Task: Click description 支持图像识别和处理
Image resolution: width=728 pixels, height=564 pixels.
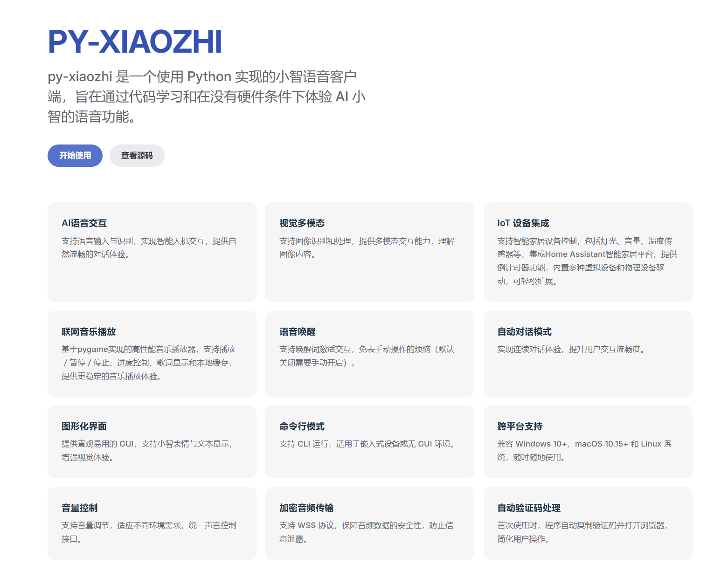Action: [367, 248]
